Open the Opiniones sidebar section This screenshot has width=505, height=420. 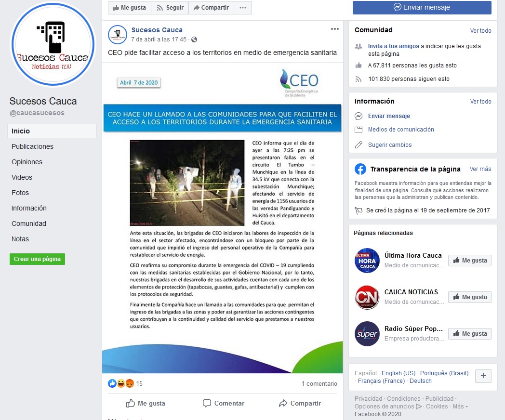[x=27, y=162]
